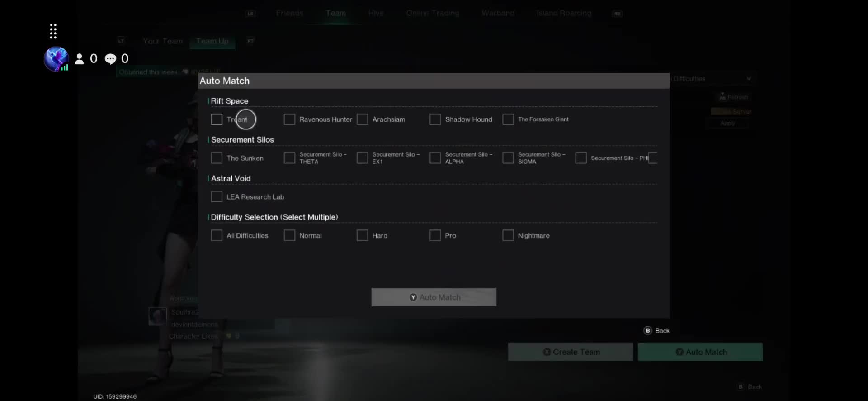Switch to the Friends tab
The height and width of the screenshot is (401, 868).
(290, 13)
